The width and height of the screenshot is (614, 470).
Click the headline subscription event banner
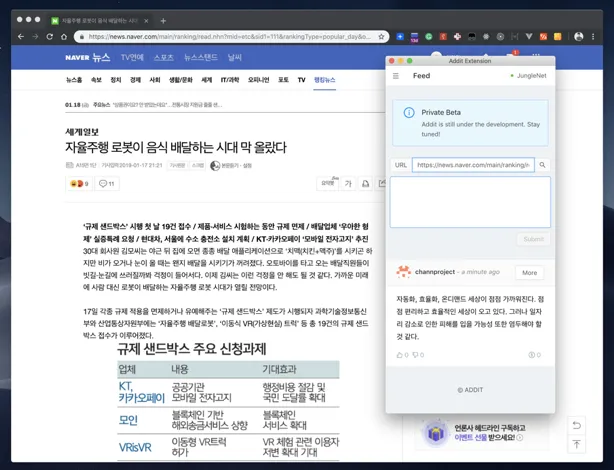(481, 432)
